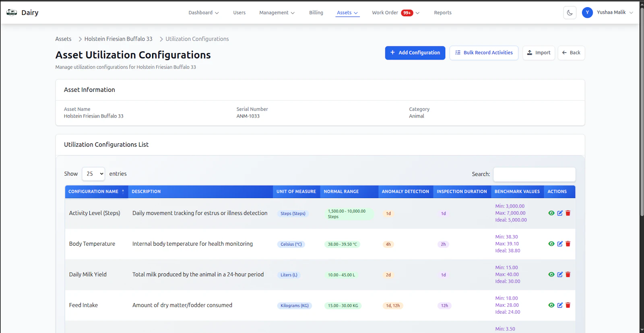The image size is (644, 333).
Task: Click Celsius (°C) unit badge
Action: pyautogui.click(x=291, y=244)
